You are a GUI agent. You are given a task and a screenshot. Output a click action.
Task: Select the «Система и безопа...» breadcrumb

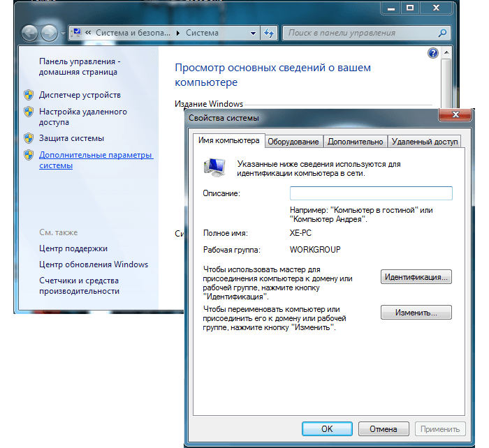[x=133, y=33]
